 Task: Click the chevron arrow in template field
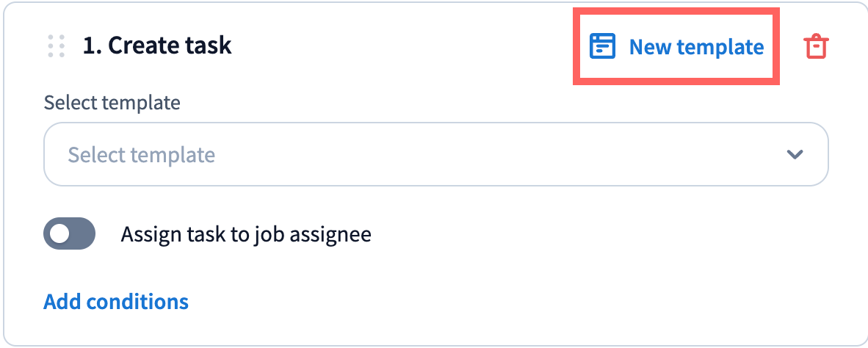pyautogui.click(x=794, y=155)
